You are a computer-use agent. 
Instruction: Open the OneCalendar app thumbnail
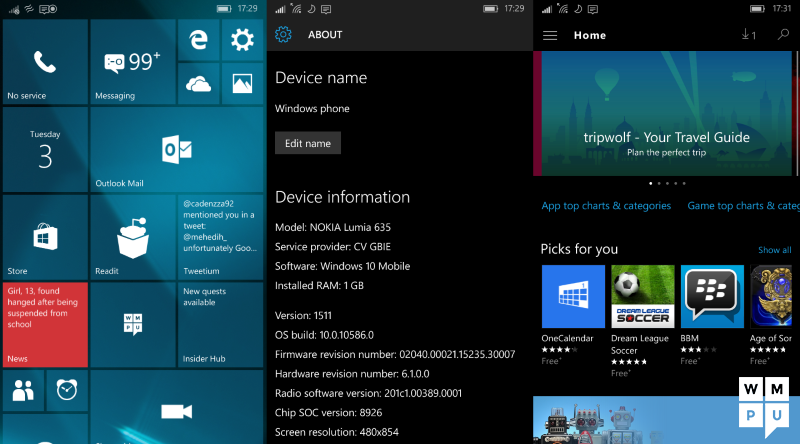573,297
